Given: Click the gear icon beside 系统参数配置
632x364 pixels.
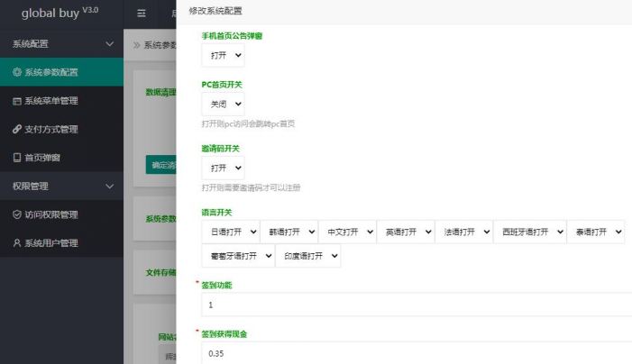Looking at the screenshot, I should (16, 72).
